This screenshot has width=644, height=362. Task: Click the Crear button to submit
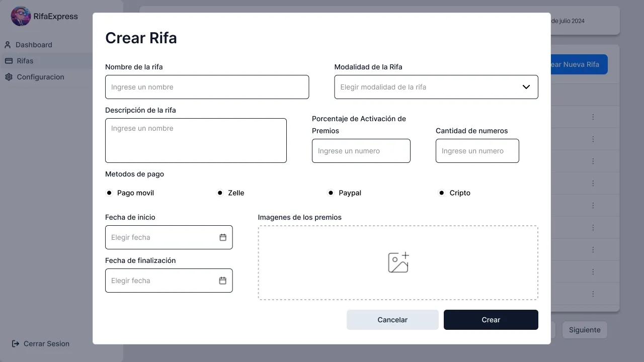(x=491, y=320)
